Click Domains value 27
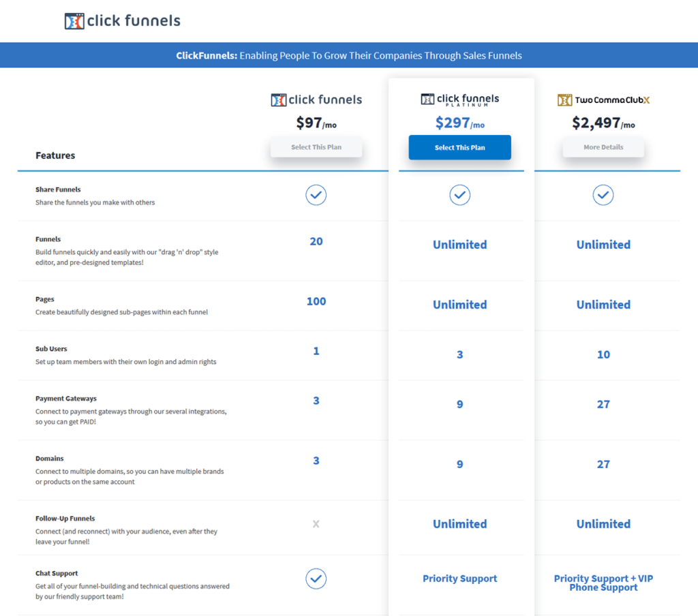698x616 pixels. tap(603, 464)
